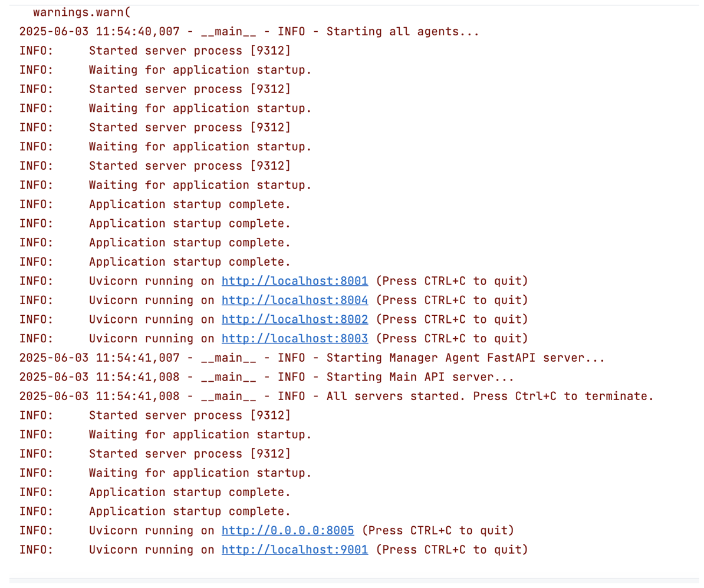Click '(Press CTRL+C to quit)' after localhost:9001
The height and width of the screenshot is (588, 704).
[451, 550]
